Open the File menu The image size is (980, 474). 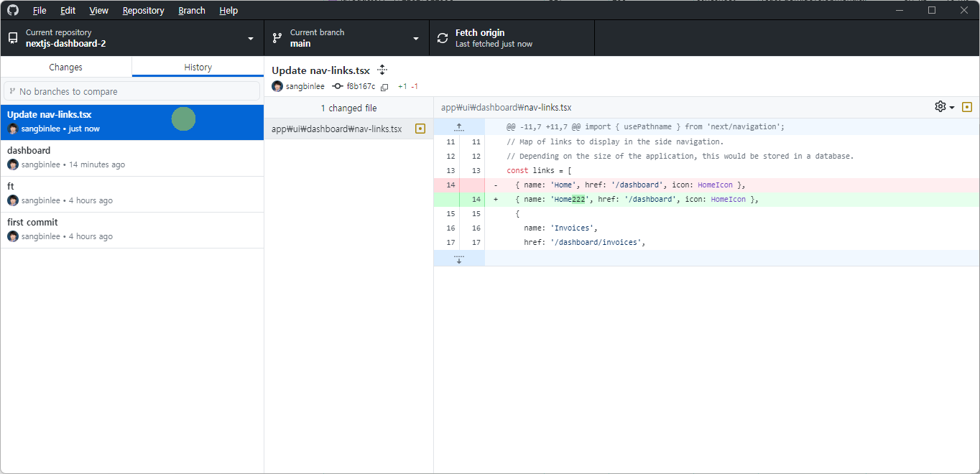40,11
